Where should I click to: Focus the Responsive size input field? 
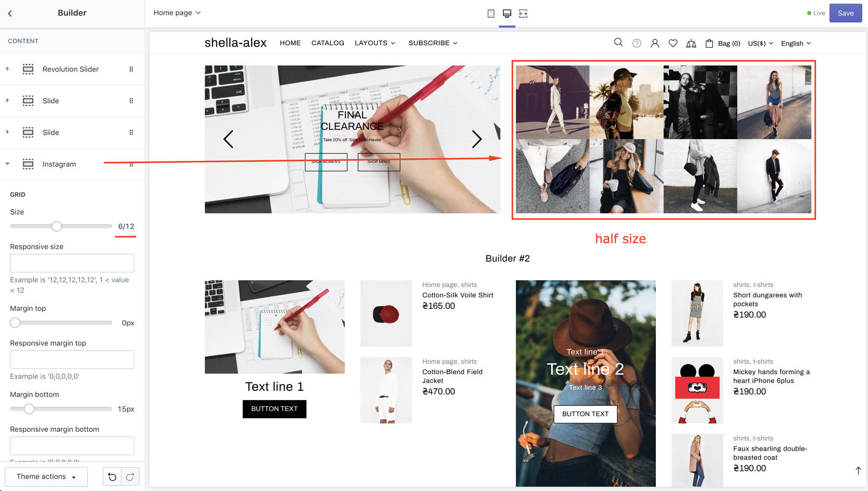click(72, 263)
